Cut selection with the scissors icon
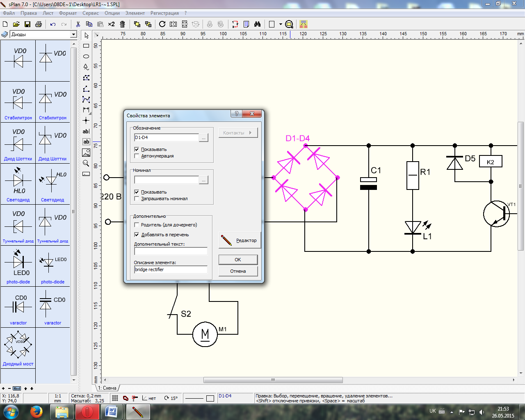The width and height of the screenshot is (525, 420). click(78, 24)
